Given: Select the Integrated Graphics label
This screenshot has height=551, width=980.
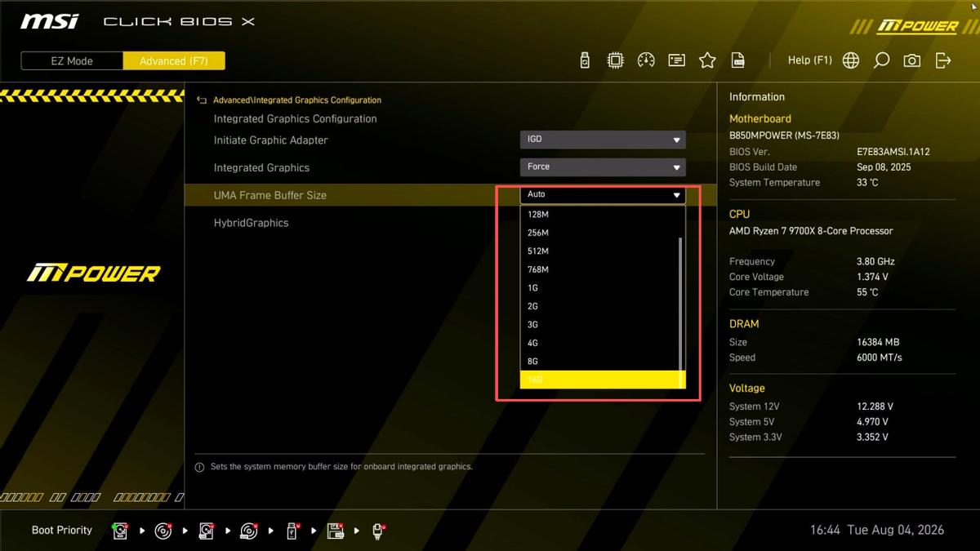Looking at the screenshot, I should pos(261,168).
